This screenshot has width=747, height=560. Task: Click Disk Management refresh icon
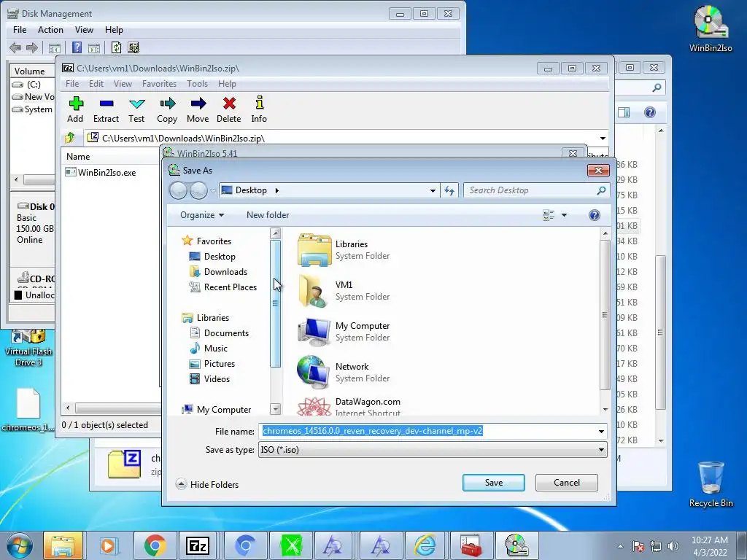[116, 47]
